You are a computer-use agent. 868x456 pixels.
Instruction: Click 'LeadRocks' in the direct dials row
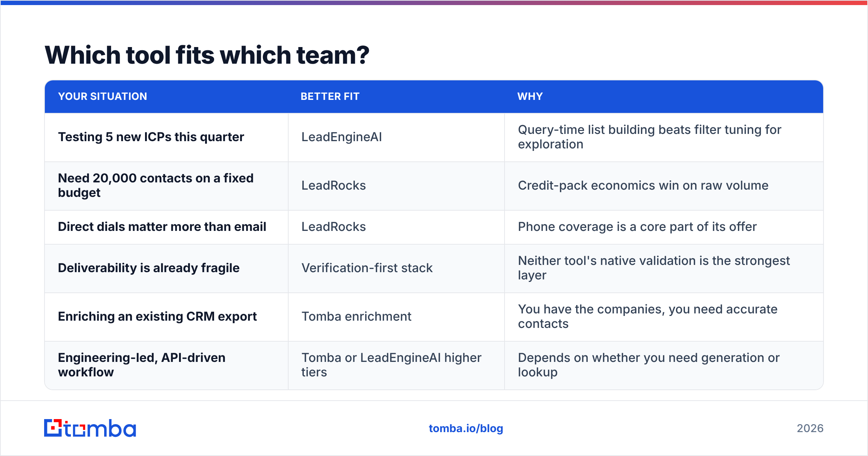(334, 227)
